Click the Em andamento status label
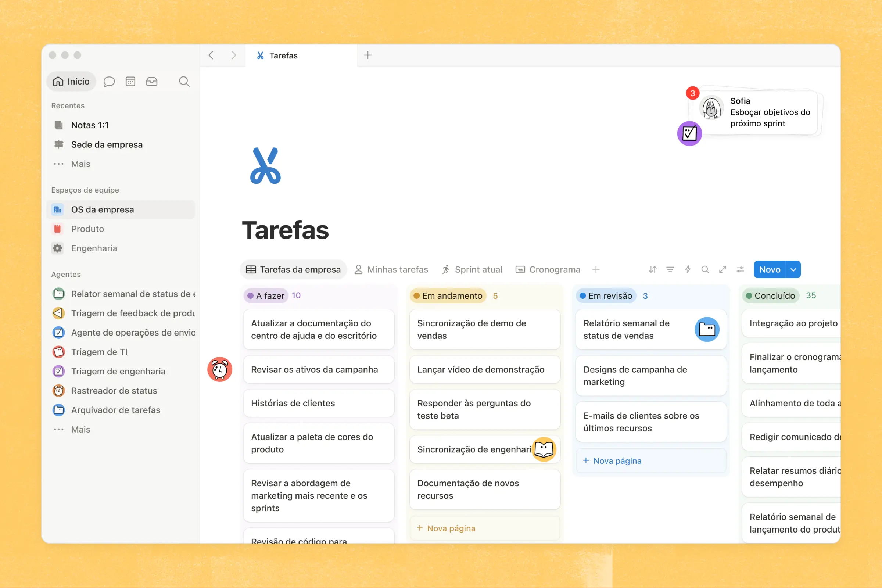 point(448,296)
